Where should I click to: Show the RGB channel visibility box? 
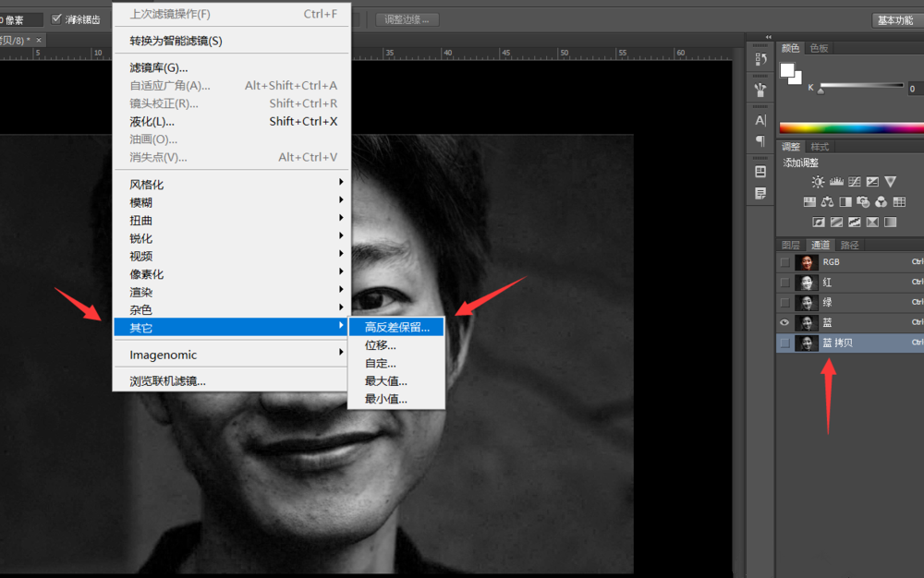click(x=784, y=262)
